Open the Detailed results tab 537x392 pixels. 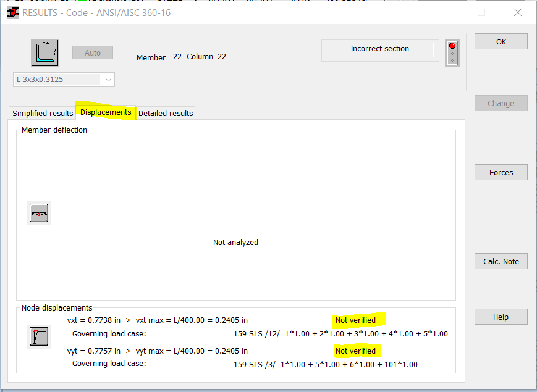point(165,113)
